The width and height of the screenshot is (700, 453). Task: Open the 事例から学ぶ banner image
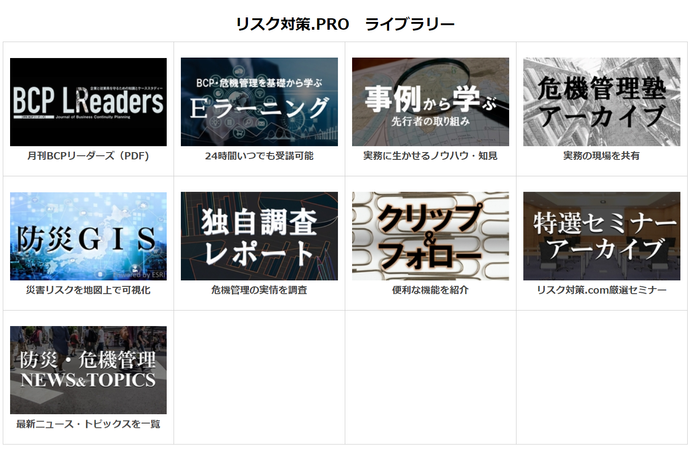[x=430, y=102]
